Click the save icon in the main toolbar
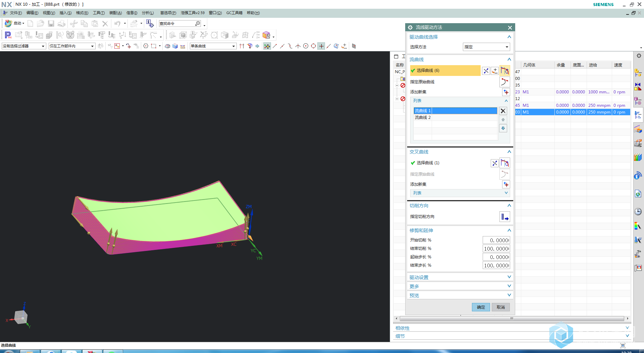This screenshot has height=353, width=644. [x=51, y=24]
